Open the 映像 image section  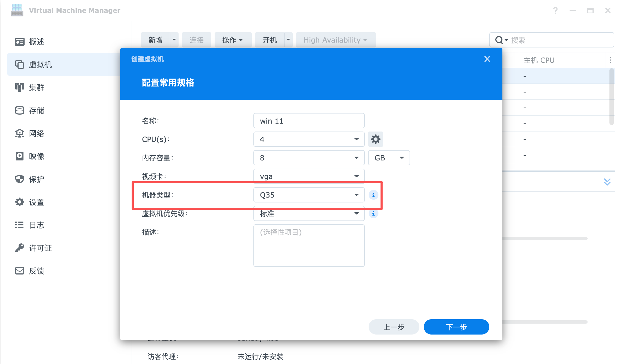36,156
